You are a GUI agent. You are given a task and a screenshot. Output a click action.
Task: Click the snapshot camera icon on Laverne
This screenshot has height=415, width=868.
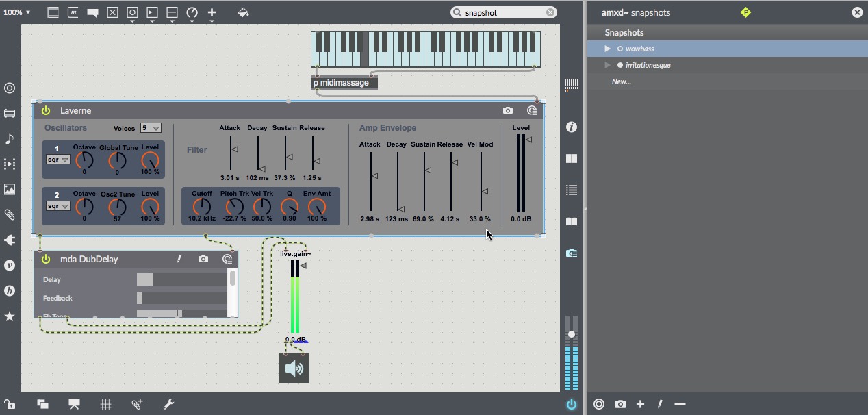tap(507, 110)
